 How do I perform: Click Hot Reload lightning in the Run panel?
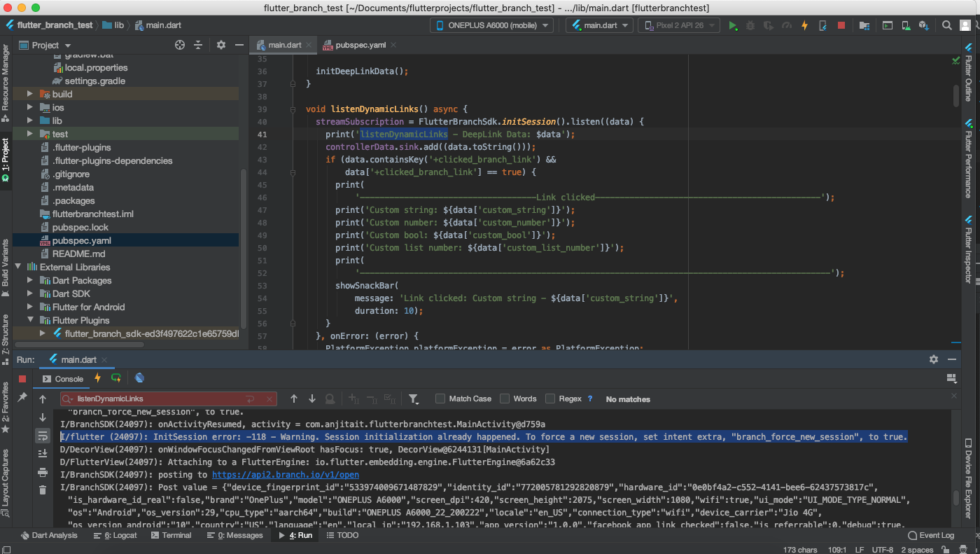click(x=97, y=378)
